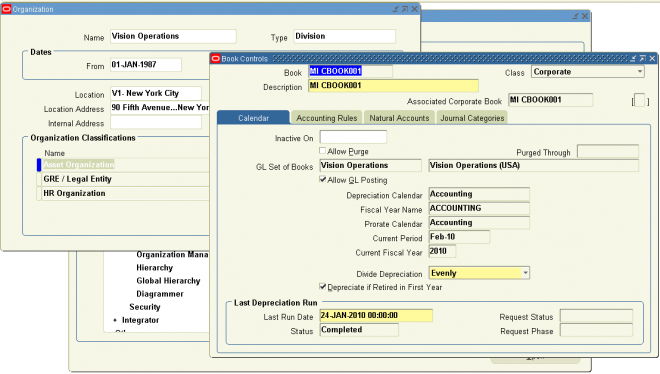Viewport: 660px width, 374px height.
Task: Select Integrator in navigator tree
Action: point(140,320)
